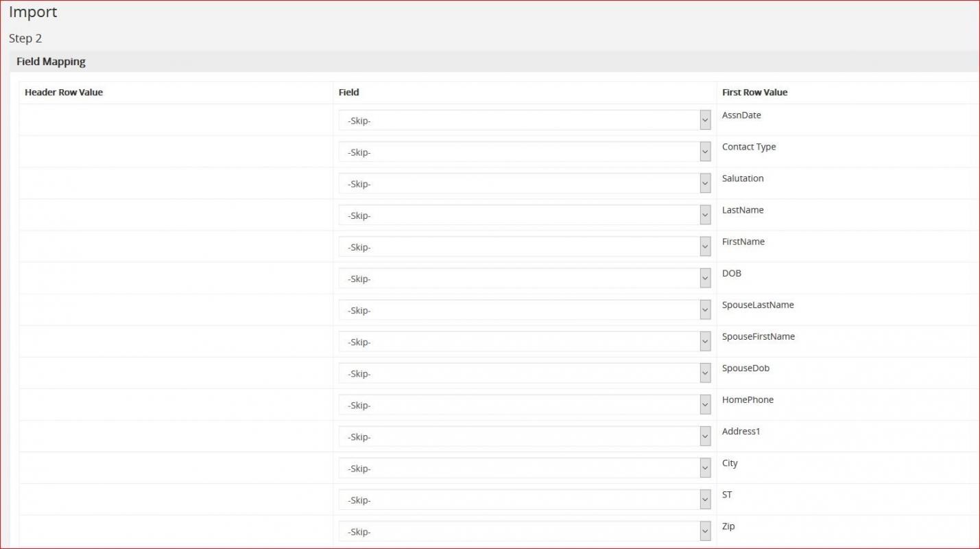Open the Field dropdown for AssnDate row
This screenshot has height=549, width=980.
525,121
